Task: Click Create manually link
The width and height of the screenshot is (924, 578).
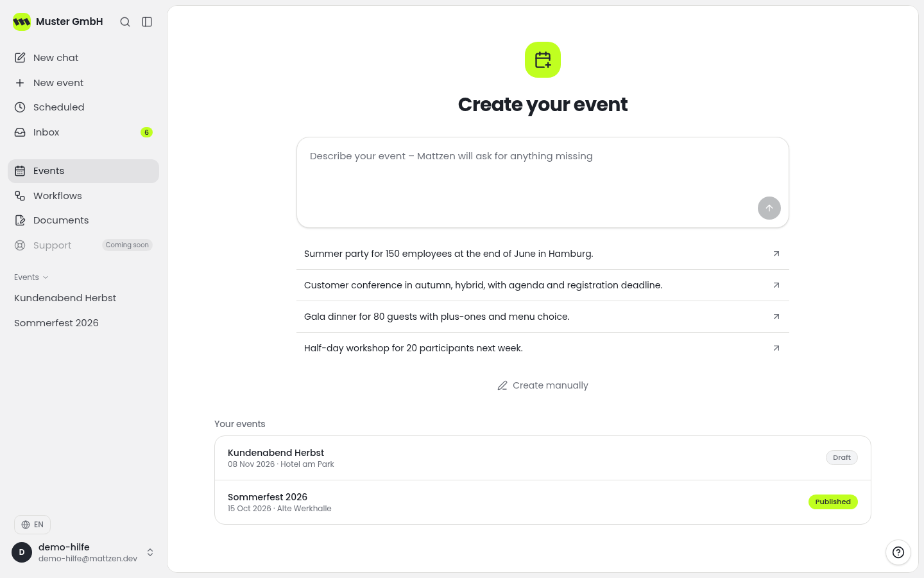Action: [x=543, y=385]
